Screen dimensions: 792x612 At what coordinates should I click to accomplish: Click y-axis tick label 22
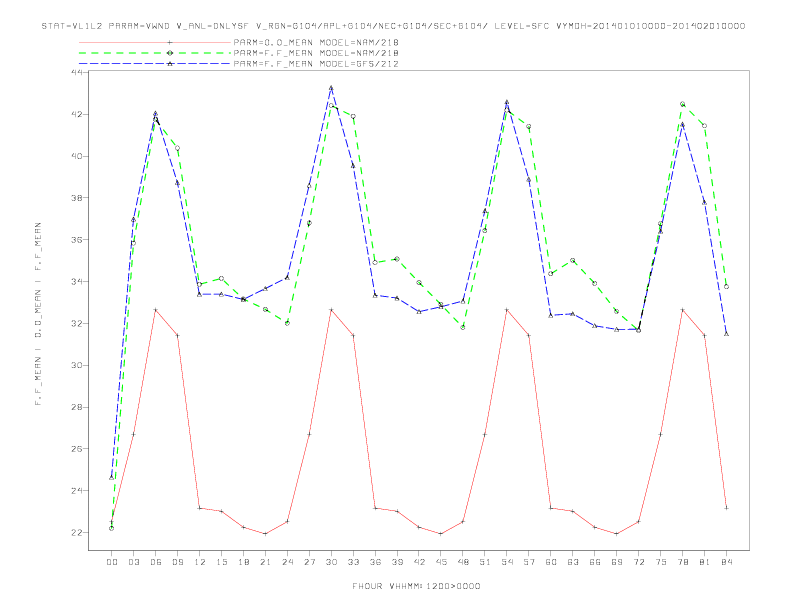point(77,532)
